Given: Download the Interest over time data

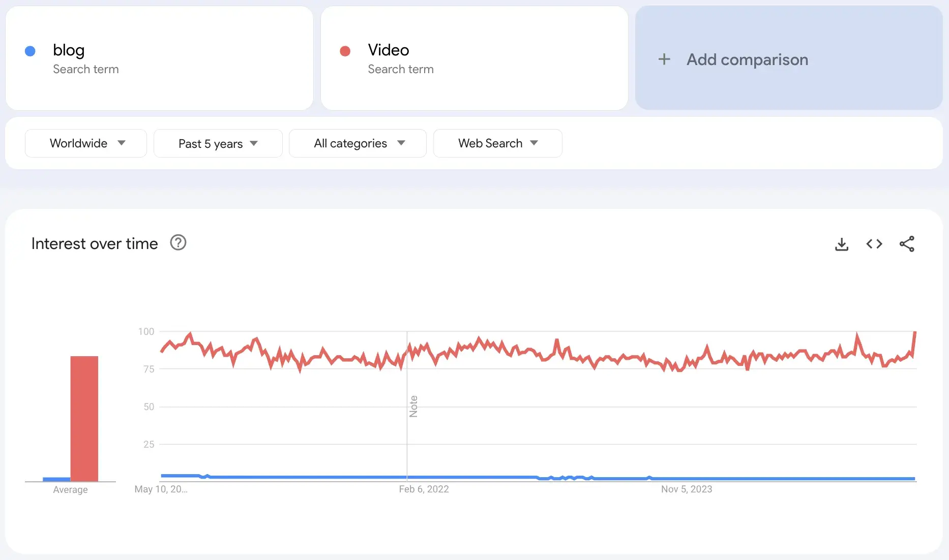Looking at the screenshot, I should point(842,244).
